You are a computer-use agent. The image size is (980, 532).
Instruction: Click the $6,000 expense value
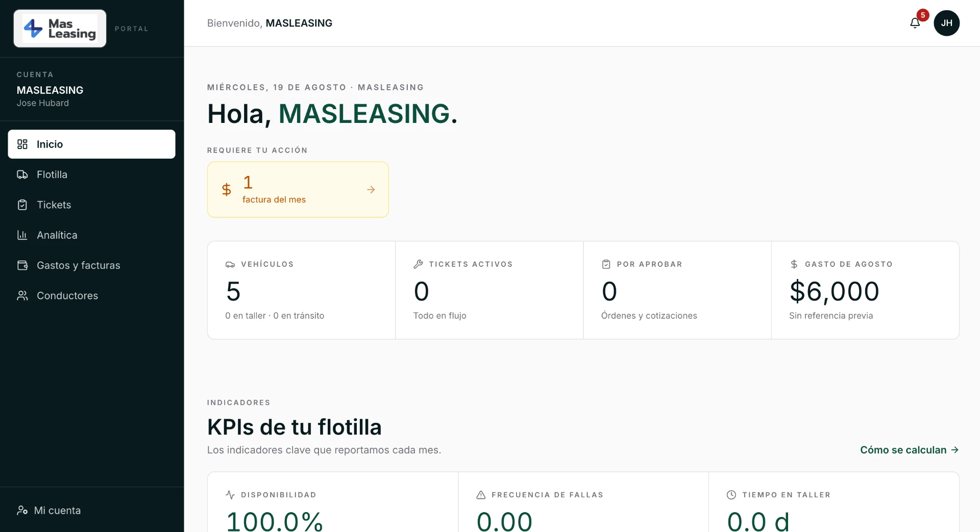(x=834, y=292)
